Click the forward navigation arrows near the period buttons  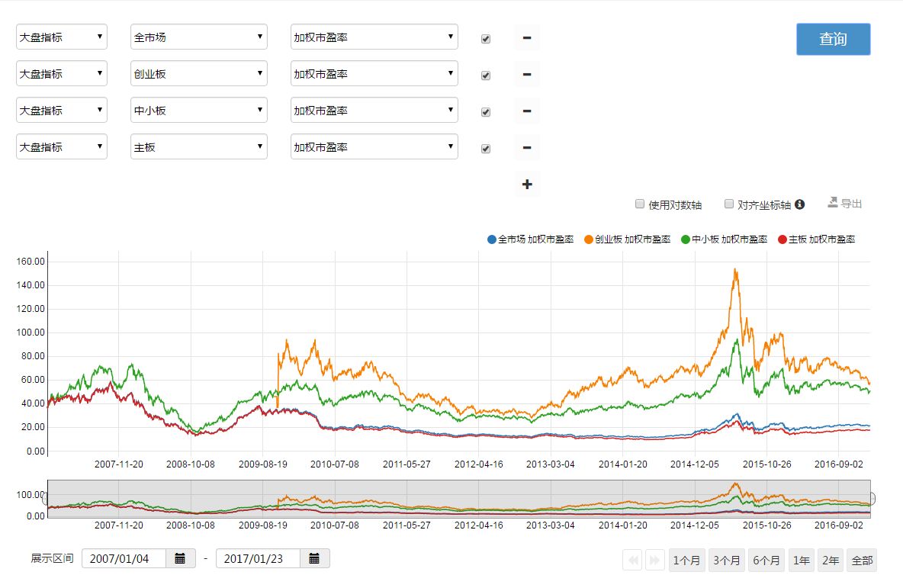tap(654, 560)
